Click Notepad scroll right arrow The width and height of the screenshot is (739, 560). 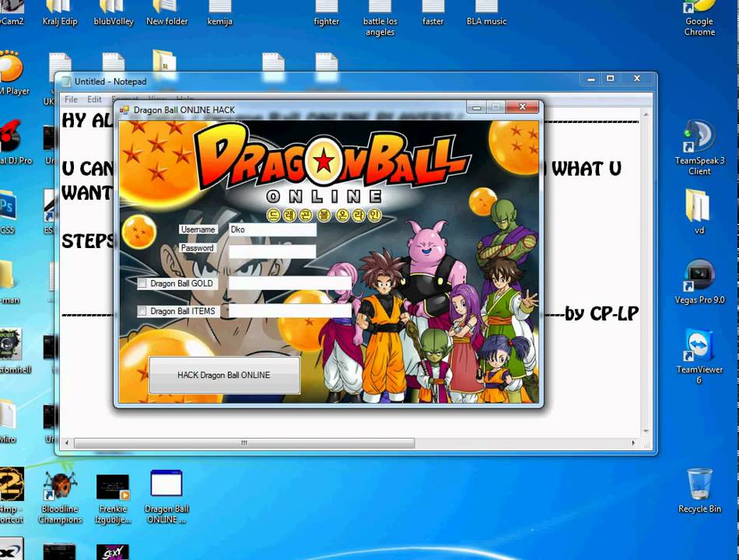point(633,443)
